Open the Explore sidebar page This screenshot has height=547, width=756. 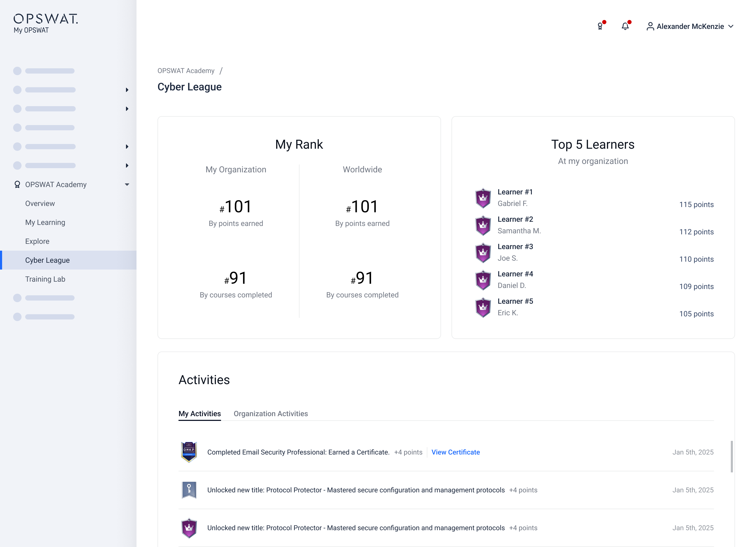37,241
